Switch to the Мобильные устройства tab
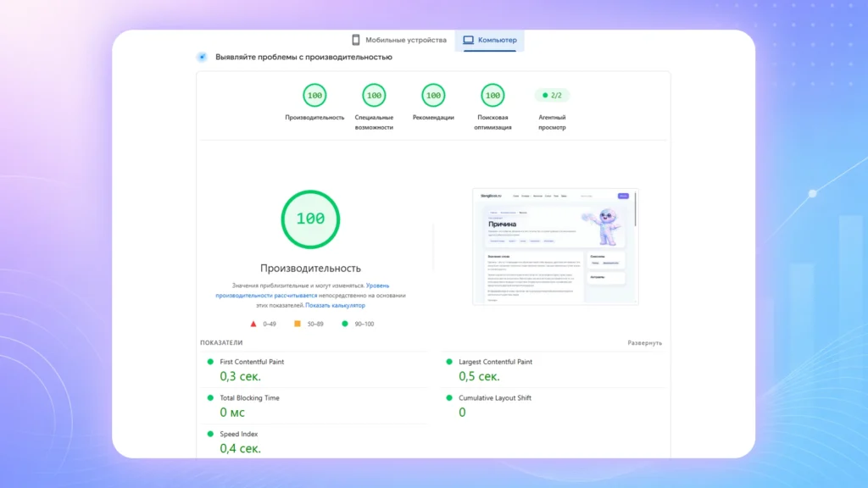Image resolution: width=868 pixels, height=488 pixels. 399,40
